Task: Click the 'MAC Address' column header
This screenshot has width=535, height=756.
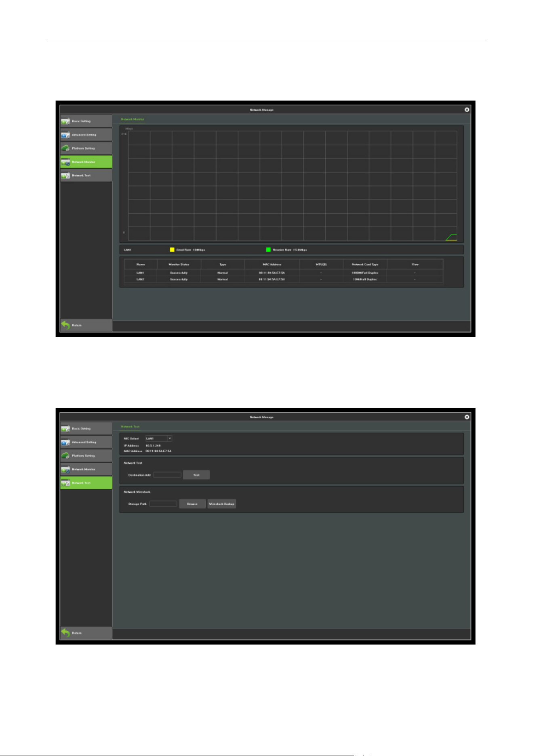Action: pos(272,265)
